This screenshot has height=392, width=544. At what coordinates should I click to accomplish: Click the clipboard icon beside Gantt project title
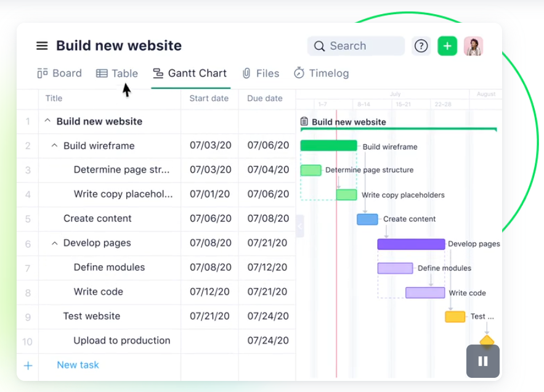304,121
